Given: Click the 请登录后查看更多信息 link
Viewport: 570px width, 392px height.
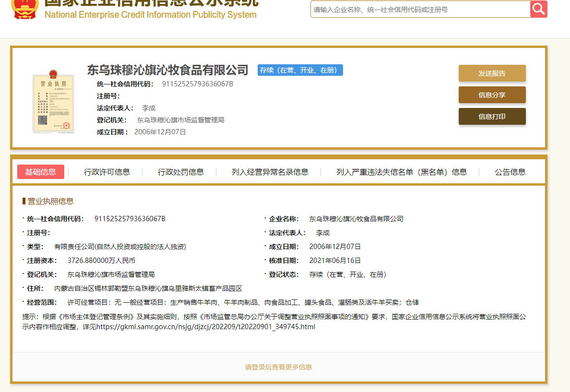Looking at the screenshot, I should [x=278, y=367].
